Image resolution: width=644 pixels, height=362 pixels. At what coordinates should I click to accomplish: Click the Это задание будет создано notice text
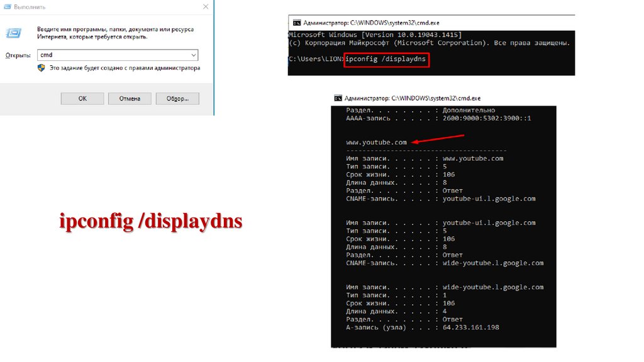pyautogui.click(x=125, y=68)
